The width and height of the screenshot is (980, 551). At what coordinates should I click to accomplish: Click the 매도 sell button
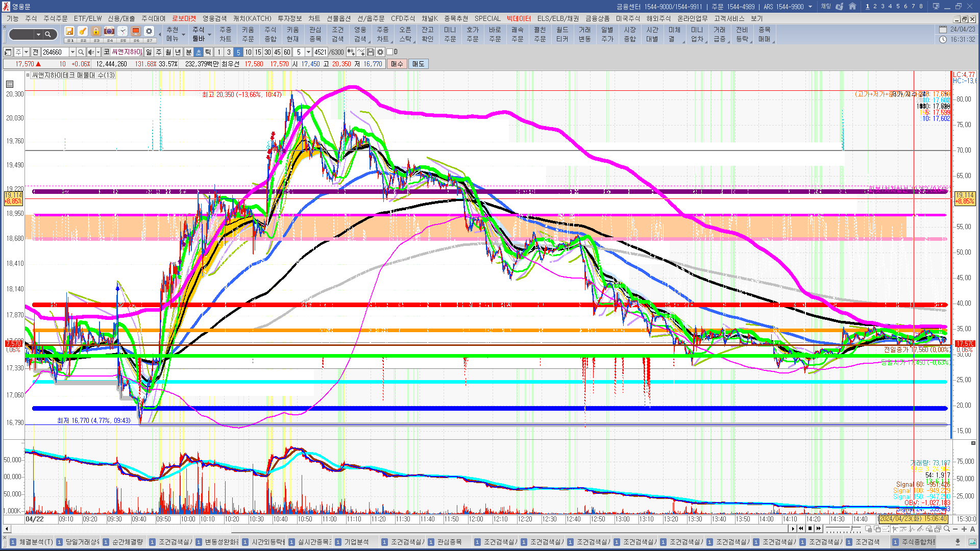pos(419,64)
